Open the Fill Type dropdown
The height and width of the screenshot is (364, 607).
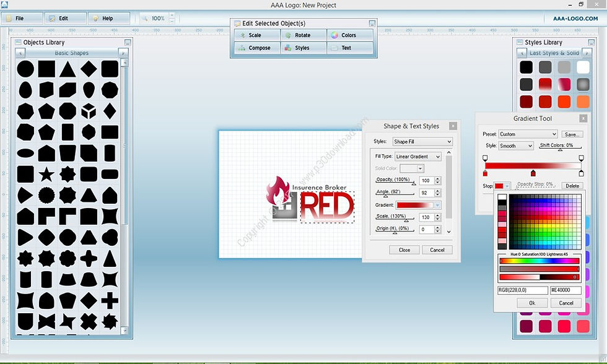[x=417, y=157]
